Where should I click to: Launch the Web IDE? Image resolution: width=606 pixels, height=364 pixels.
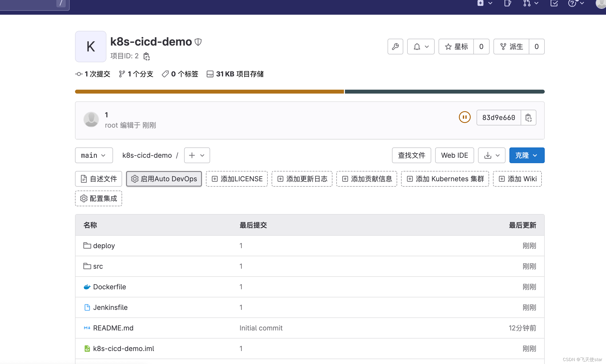coord(454,155)
